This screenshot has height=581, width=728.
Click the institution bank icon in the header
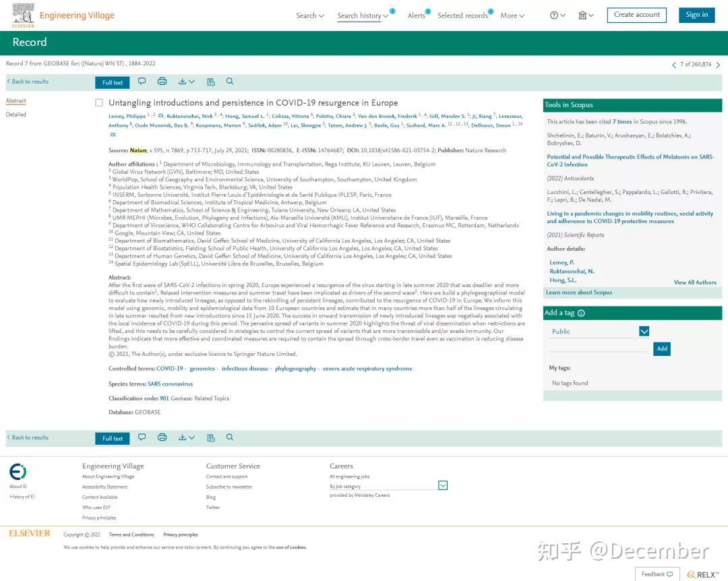pos(582,15)
